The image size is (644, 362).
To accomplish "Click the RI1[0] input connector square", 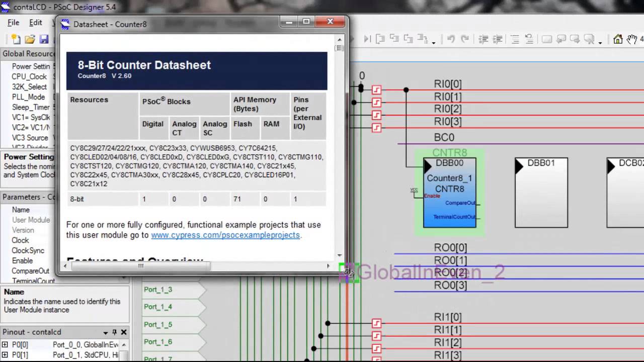I will tap(376, 323).
